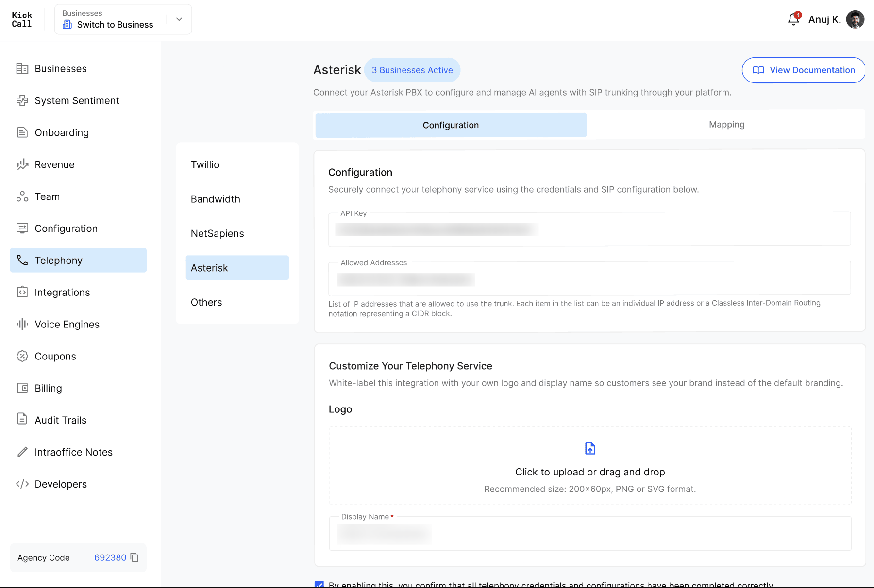Screen dimensions: 874x588
Task: Open Voice Engines page
Action: (x=78, y=324)
